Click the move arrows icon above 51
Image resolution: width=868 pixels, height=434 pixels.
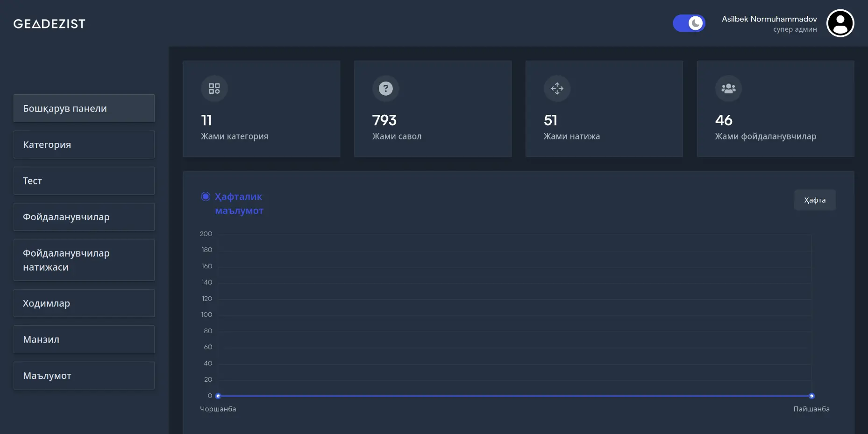(557, 89)
